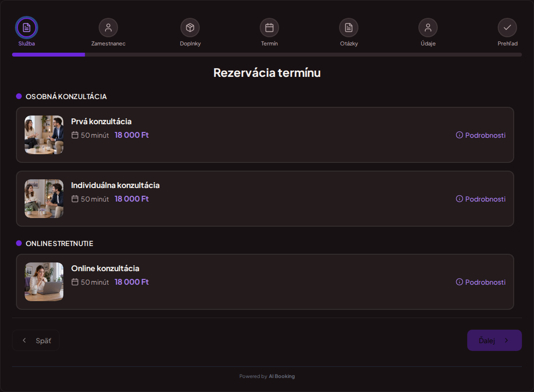Click the Zamestnanec step label
This screenshot has width=534, height=392.
[108, 44]
